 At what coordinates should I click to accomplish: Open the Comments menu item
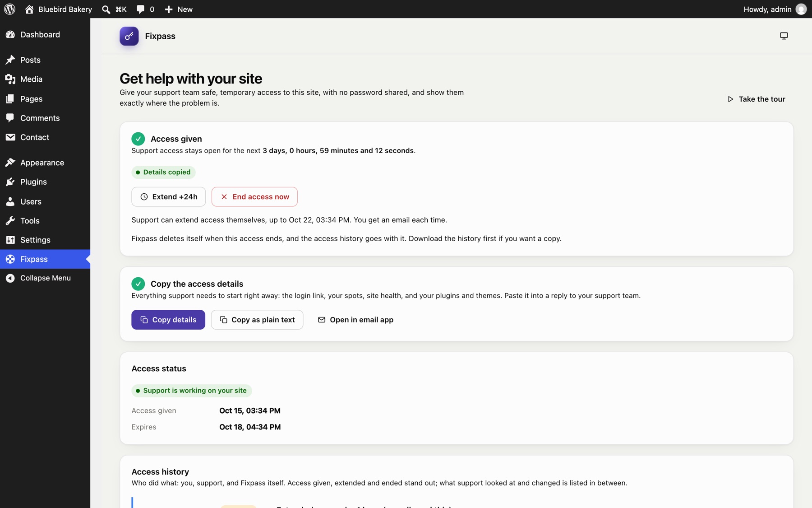coord(45,118)
